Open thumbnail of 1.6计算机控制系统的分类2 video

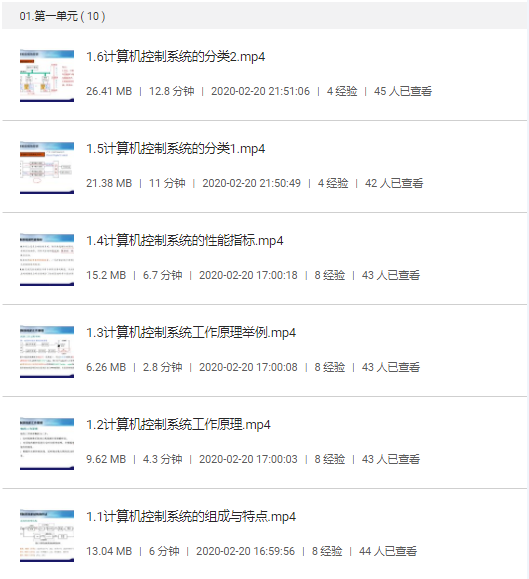pyautogui.click(x=47, y=76)
